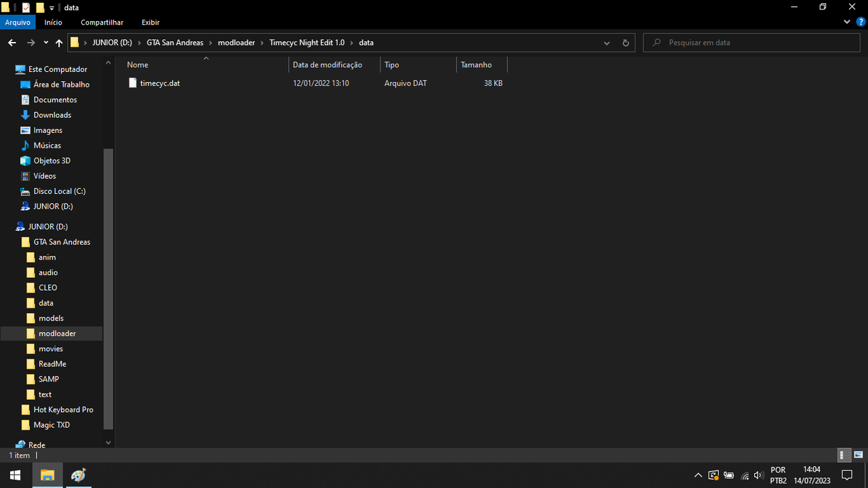
Task: Refresh the current folder
Action: pos(625,43)
